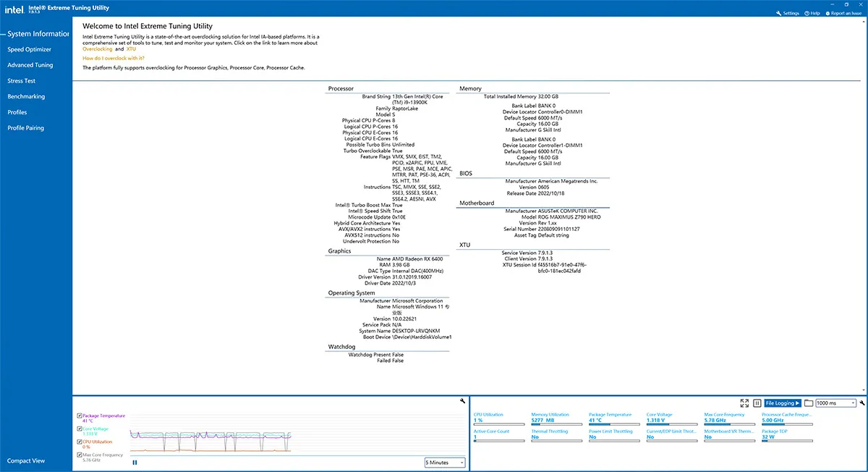
Task: Disable the CPU Utilization graph line
Action: (80, 442)
